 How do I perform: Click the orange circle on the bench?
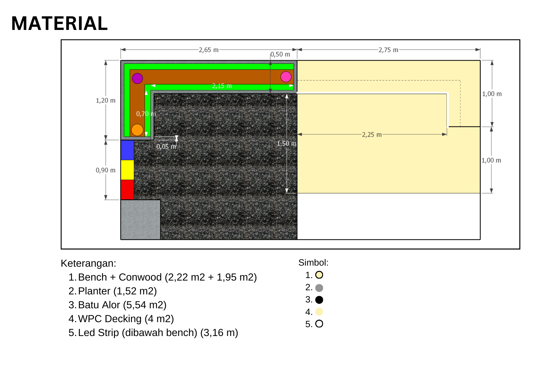tap(137, 130)
